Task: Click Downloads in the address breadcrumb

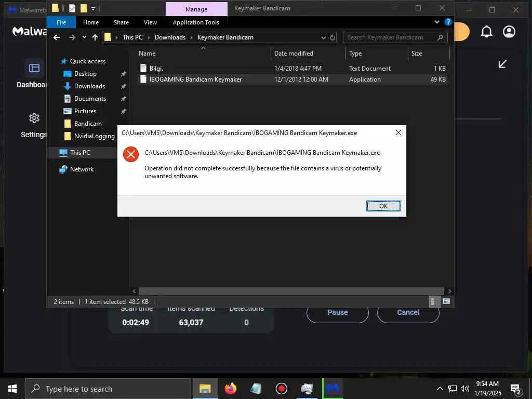Action: (170, 37)
